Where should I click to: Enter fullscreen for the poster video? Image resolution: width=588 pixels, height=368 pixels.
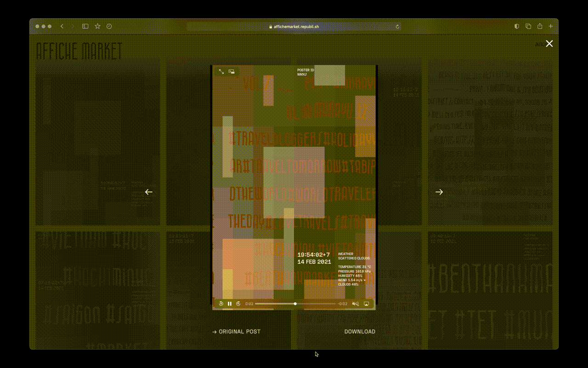pyautogui.click(x=221, y=72)
